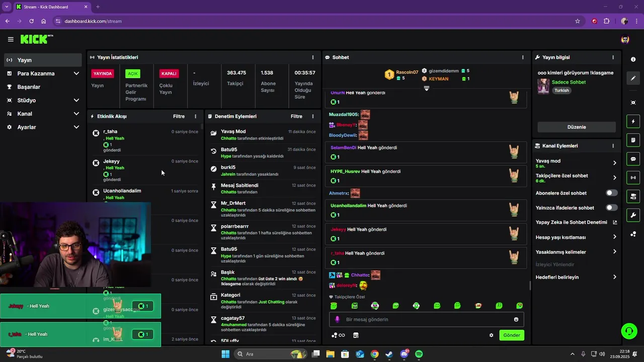Reload the page in the browser

point(31,21)
